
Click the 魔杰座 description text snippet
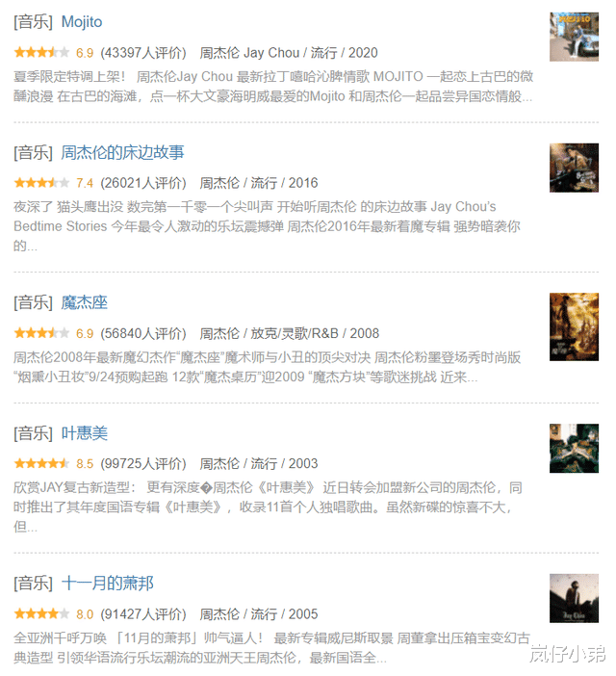pos(267,367)
